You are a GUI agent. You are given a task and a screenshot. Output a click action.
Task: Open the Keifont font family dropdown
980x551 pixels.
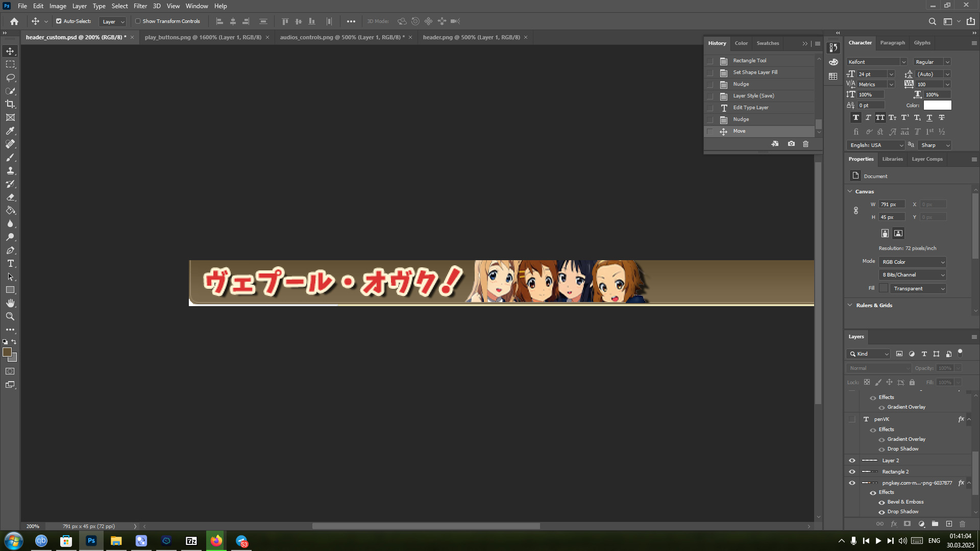click(x=903, y=62)
